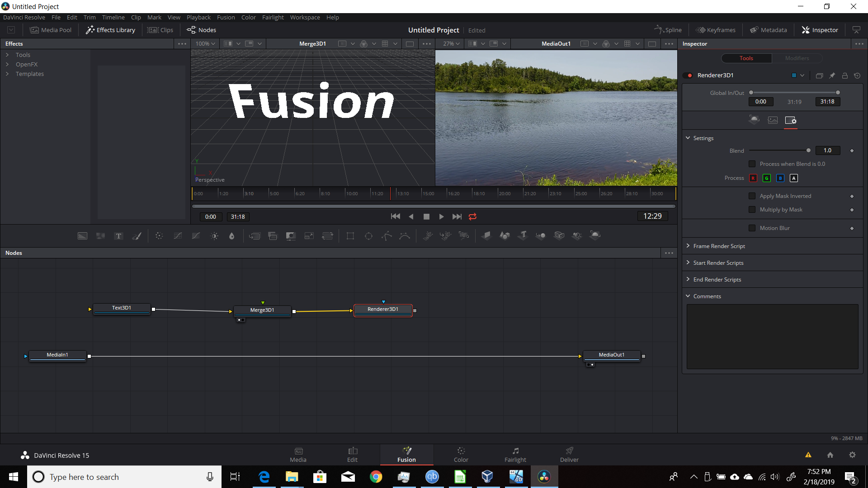Switch to the Color page
Viewport: 868px width, 488px height.
tap(461, 455)
